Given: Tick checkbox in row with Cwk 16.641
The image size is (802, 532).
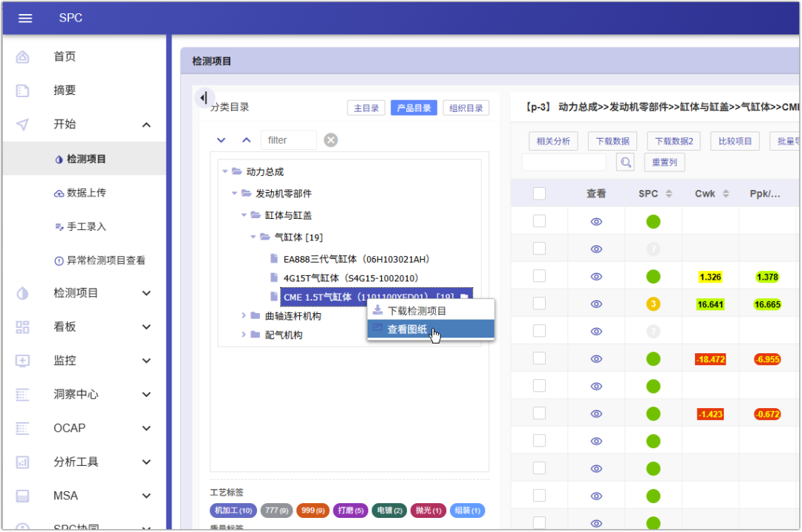Looking at the screenshot, I should pos(539,303).
